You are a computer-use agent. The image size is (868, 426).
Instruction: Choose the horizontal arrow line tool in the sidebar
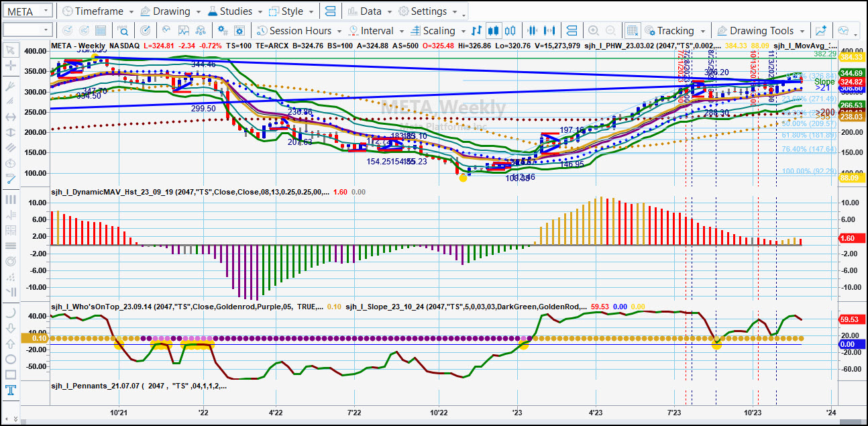(10, 117)
